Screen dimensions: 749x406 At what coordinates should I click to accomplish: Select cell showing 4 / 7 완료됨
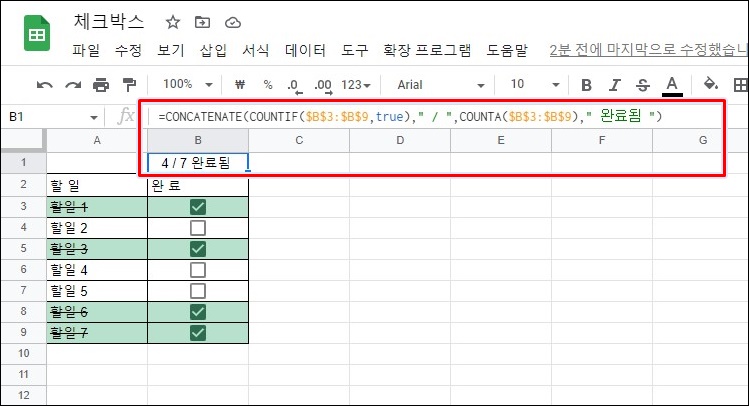coord(198,163)
